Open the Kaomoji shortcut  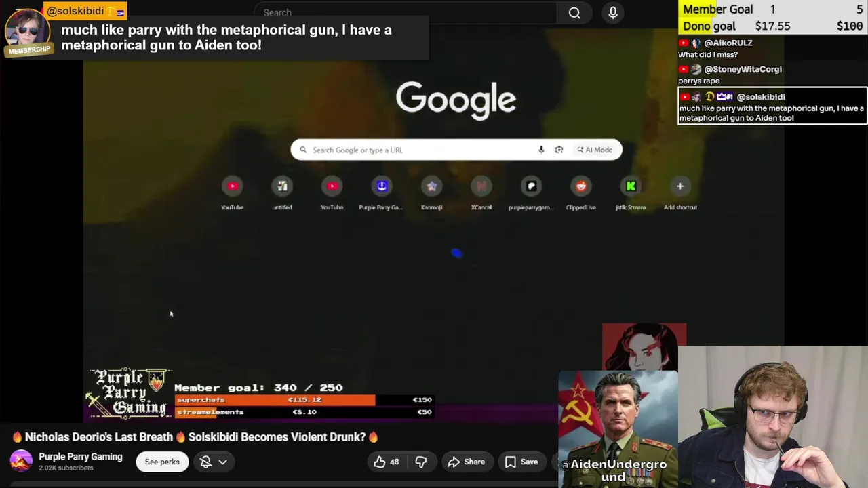(x=432, y=193)
